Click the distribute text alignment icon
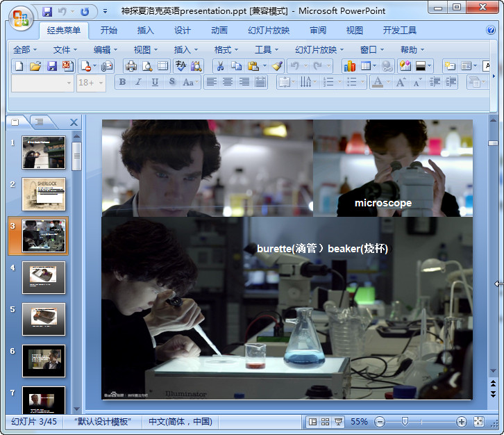 [260, 83]
